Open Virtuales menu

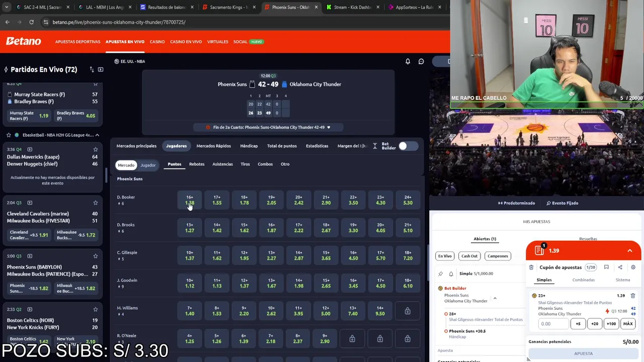[x=217, y=42]
